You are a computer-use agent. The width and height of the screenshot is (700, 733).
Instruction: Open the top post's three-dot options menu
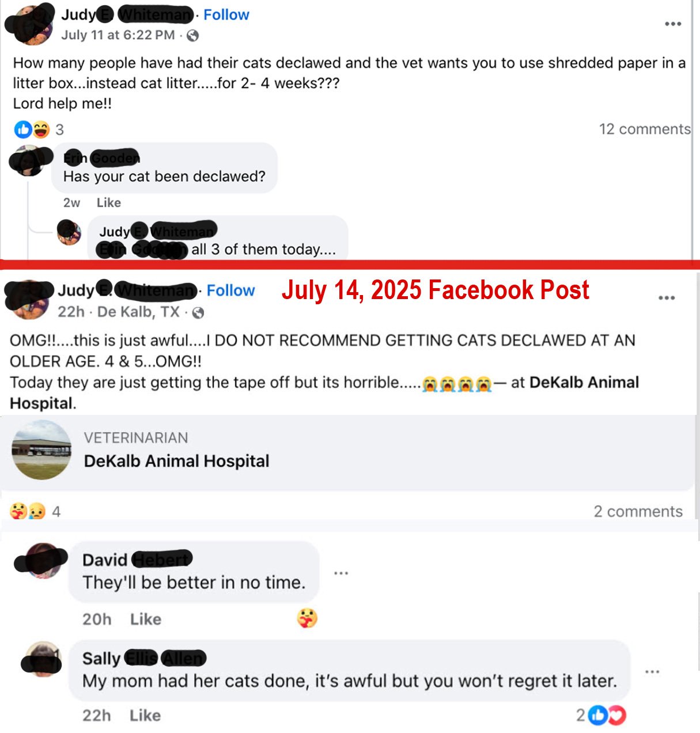672,24
